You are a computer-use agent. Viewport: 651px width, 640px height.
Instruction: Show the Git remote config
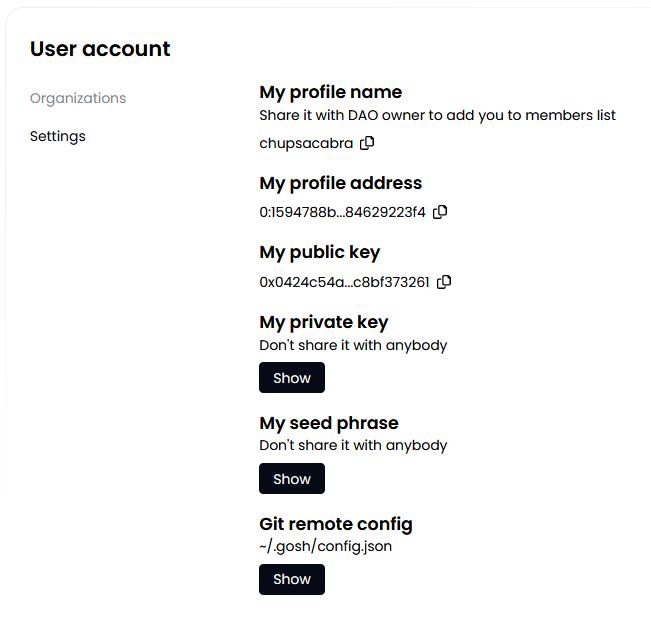(292, 579)
